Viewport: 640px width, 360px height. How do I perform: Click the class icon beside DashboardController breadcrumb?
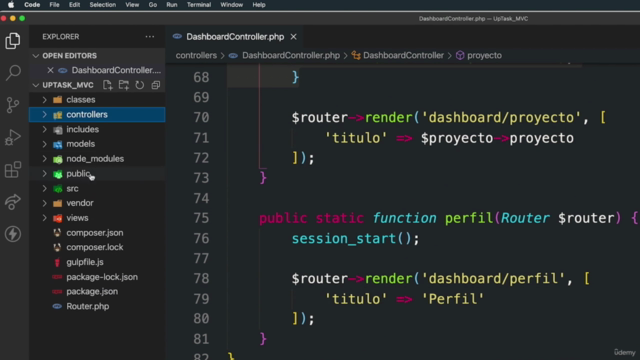[x=356, y=56]
